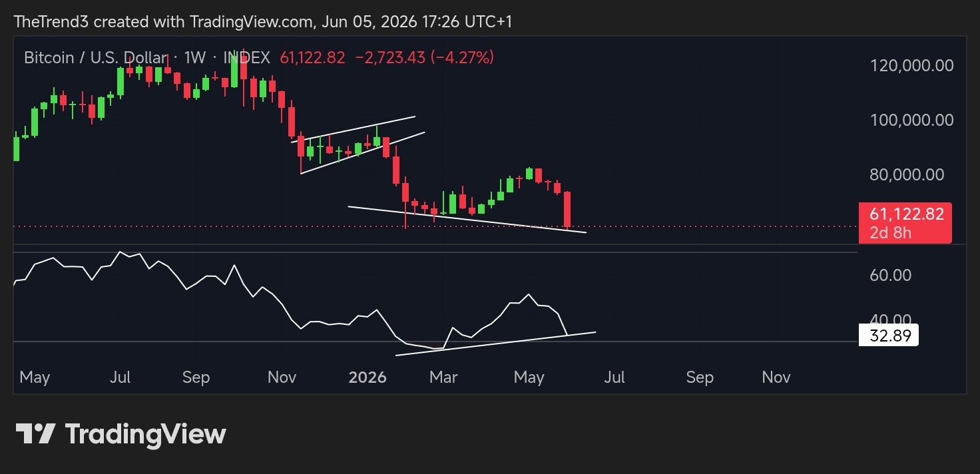Click the 2026 year label on time axis
Image resolution: width=980 pixels, height=474 pixels.
[x=367, y=377]
